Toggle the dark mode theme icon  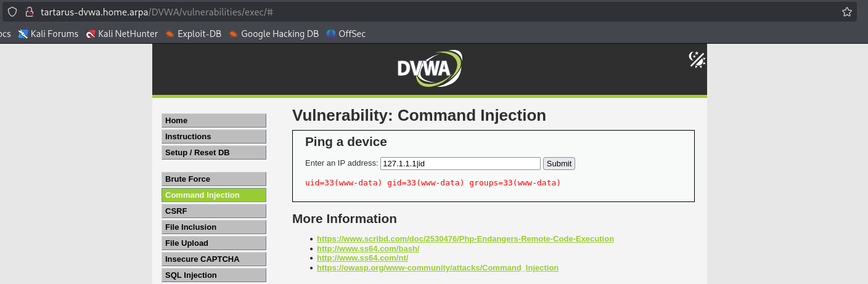697,59
